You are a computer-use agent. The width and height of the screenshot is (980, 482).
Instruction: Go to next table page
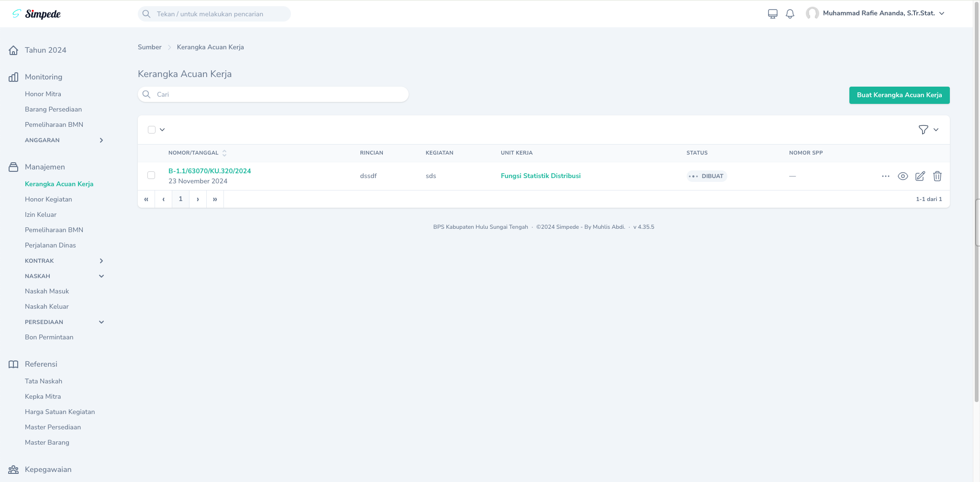[x=198, y=199]
